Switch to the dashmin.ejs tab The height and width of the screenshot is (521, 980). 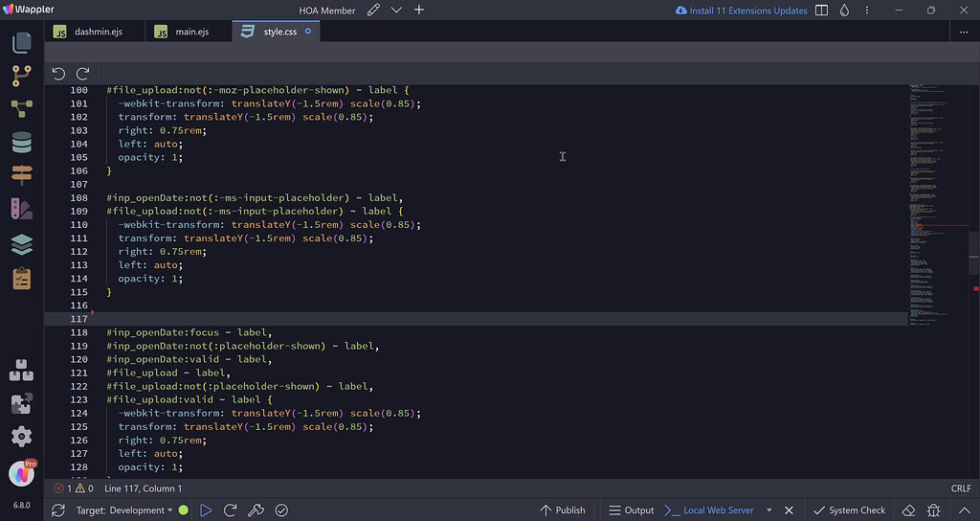click(95, 32)
